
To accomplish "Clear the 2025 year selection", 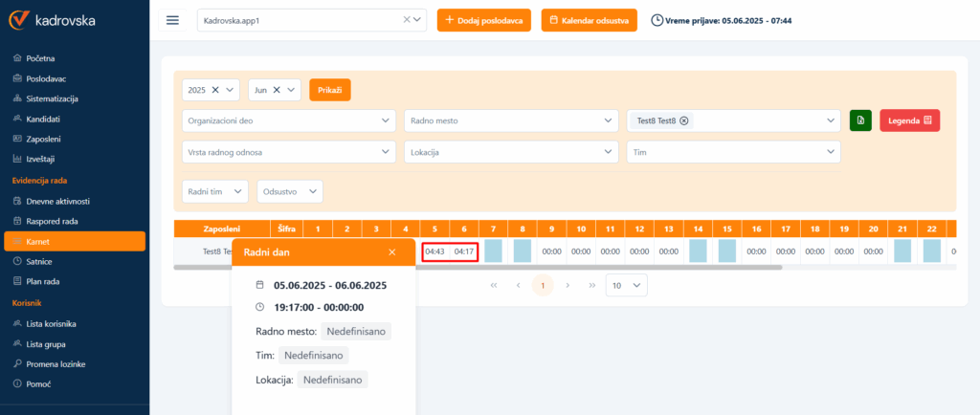I will 215,90.
